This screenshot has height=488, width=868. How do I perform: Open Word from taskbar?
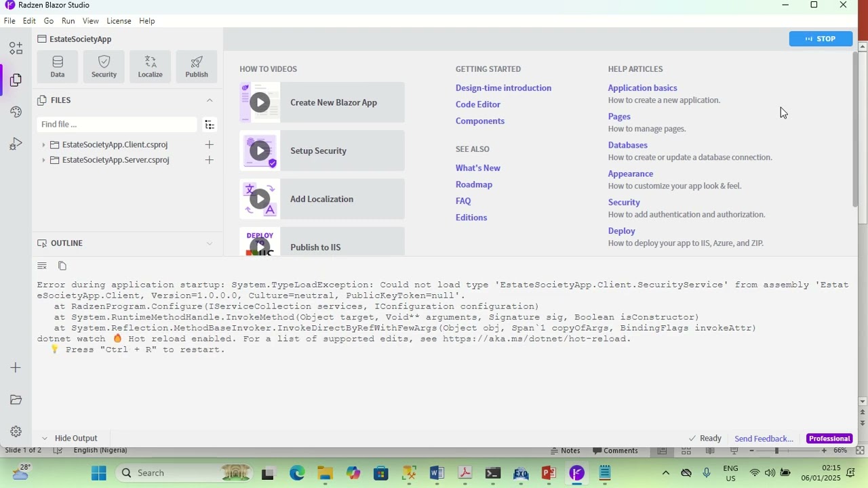point(437,473)
